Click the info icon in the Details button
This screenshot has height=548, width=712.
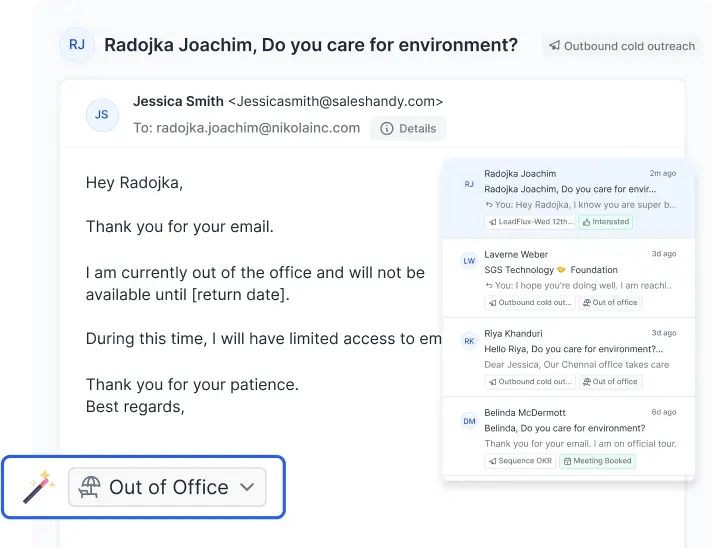pyautogui.click(x=387, y=129)
